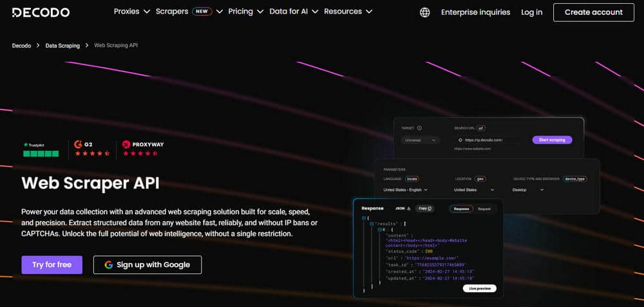Click the "https://example.com/" value in JSON

(431, 258)
